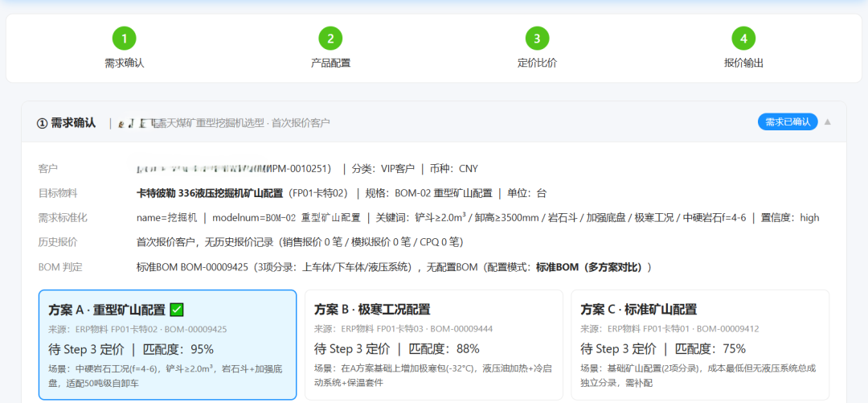Image resolution: width=868 pixels, height=403 pixels.
Task: Select the 方案 B · 极寒工况配置 card
Action: (433, 344)
